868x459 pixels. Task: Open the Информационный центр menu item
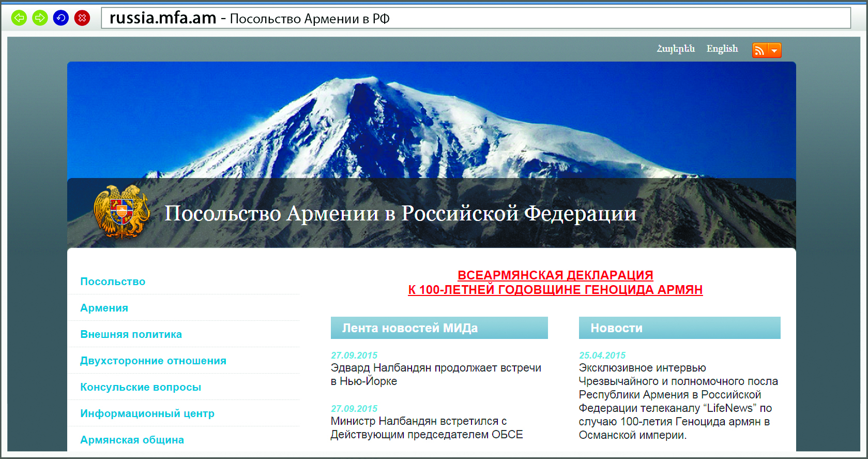[x=147, y=413]
